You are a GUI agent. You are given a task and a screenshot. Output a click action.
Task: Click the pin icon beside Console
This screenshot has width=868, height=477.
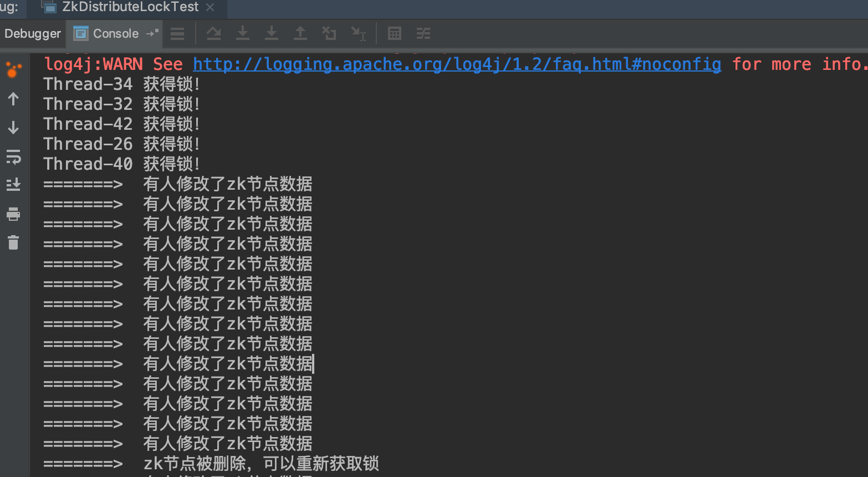152,33
